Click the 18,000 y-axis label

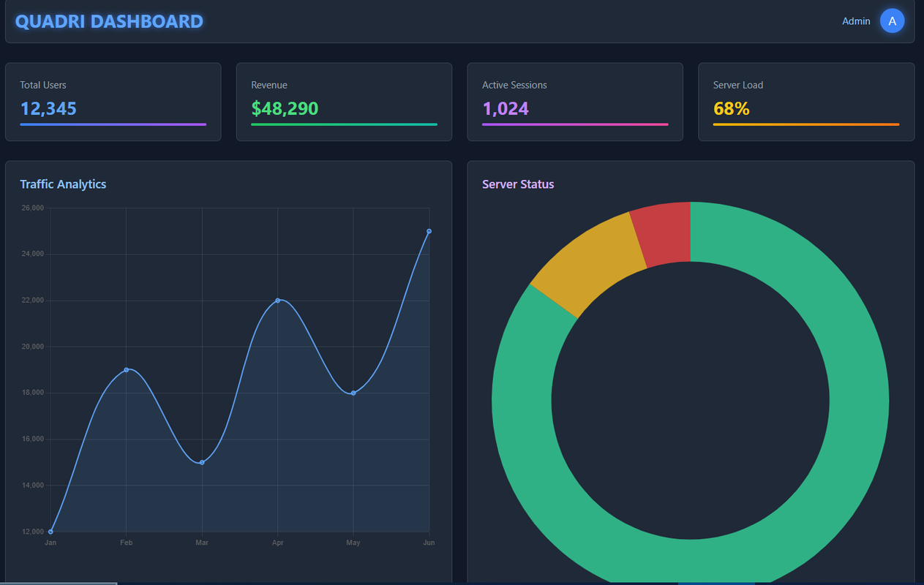point(33,393)
